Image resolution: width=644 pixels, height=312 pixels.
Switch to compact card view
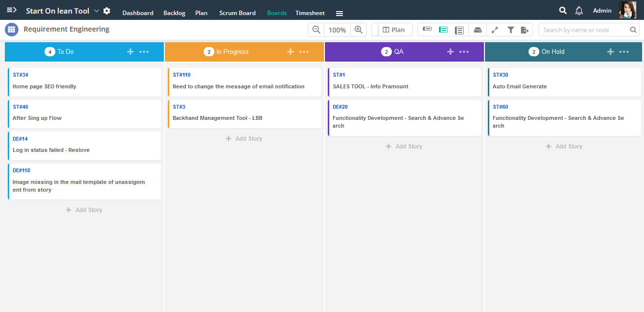[427, 29]
